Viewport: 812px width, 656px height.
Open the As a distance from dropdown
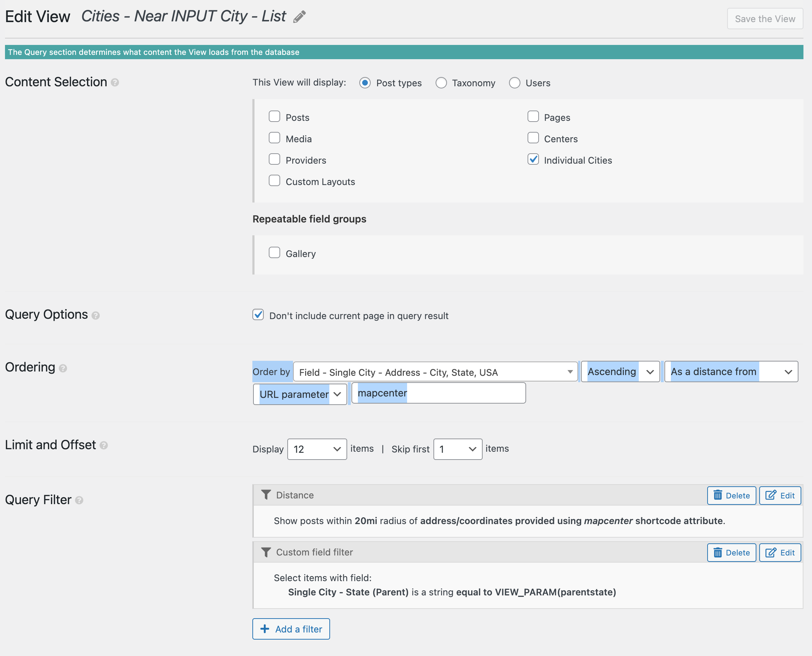pos(731,372)
